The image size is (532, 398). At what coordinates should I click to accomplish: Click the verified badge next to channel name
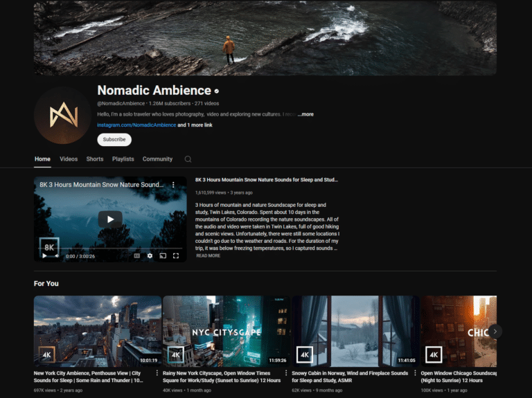tap(217, 91)
